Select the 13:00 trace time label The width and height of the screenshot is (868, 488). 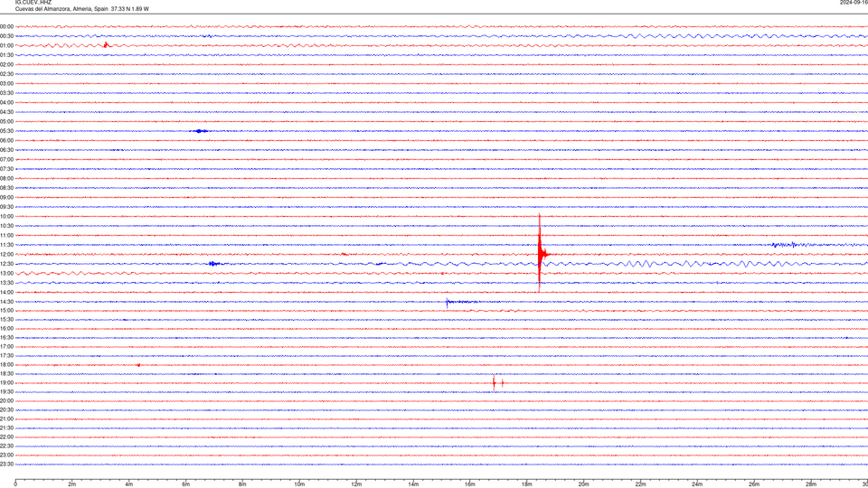pos(6,273)
